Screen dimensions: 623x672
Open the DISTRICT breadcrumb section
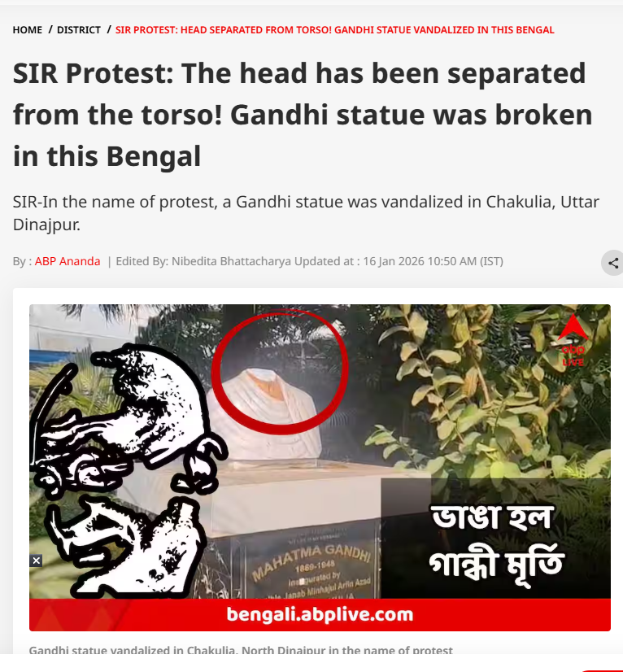coord(79,30)
